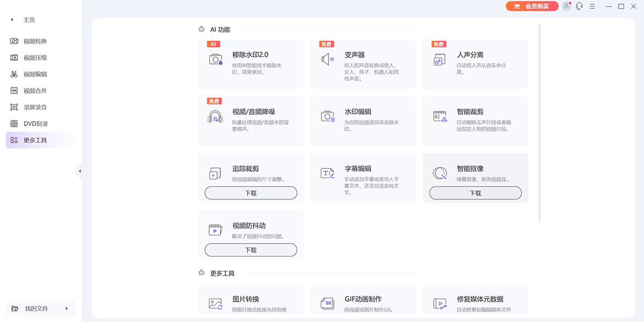This screenshot has height=322, width=644.
Task: Open the 水印编辑 camera icon
Action: (x=328, y=116)
